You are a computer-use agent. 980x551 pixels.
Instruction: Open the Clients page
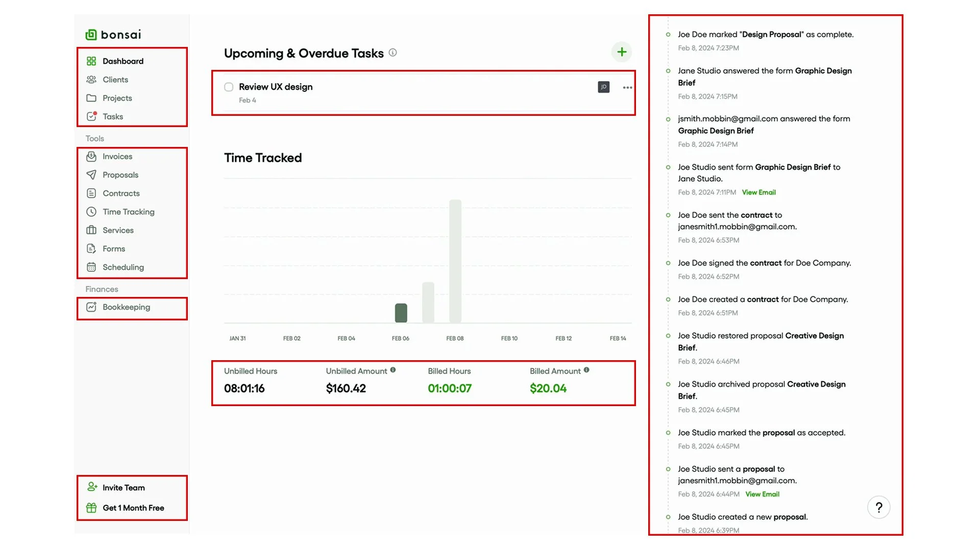pos(115,80)
